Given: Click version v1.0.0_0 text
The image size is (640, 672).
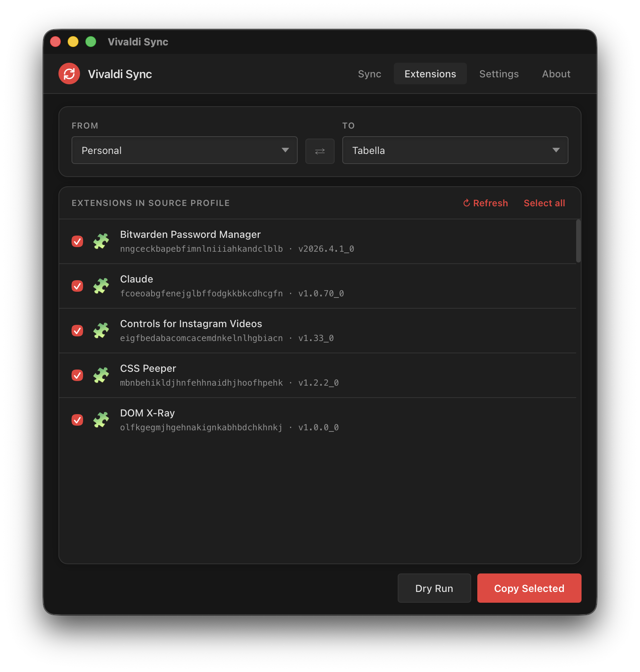Looking at the screenshot, I should (x=318, y=428).
